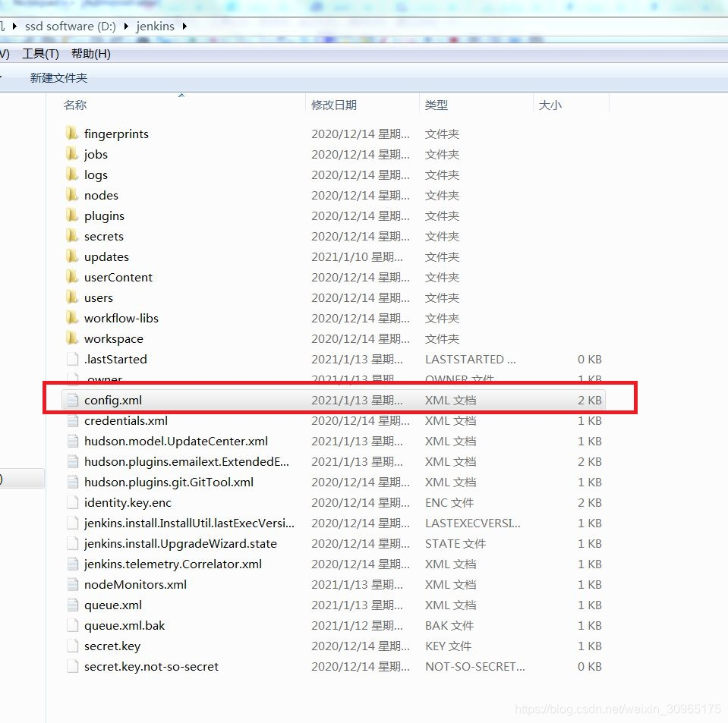Click the date cell of updates folder
The height and width of the screenshot is (723, 728).
click(357, 256)
